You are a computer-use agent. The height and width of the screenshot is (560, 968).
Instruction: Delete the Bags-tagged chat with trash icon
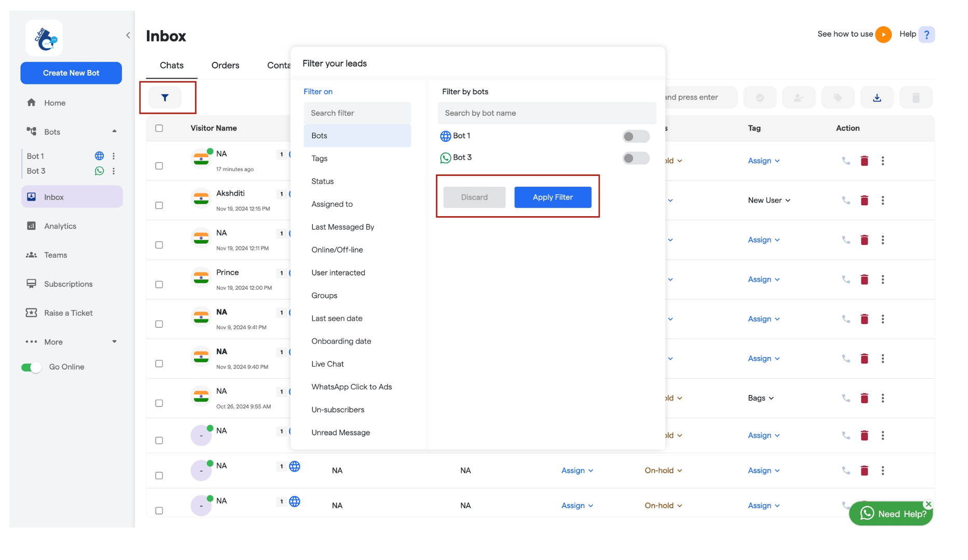click(x=864, y=398)
